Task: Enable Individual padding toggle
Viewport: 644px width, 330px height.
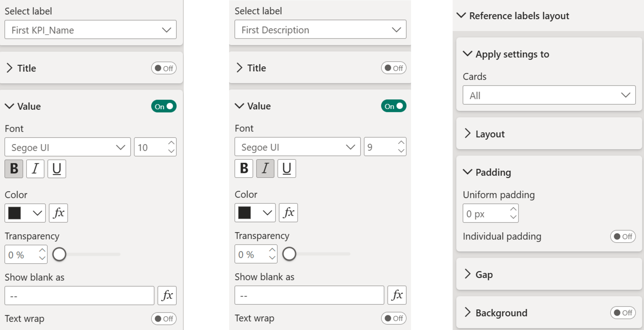Action: point(623,236)
